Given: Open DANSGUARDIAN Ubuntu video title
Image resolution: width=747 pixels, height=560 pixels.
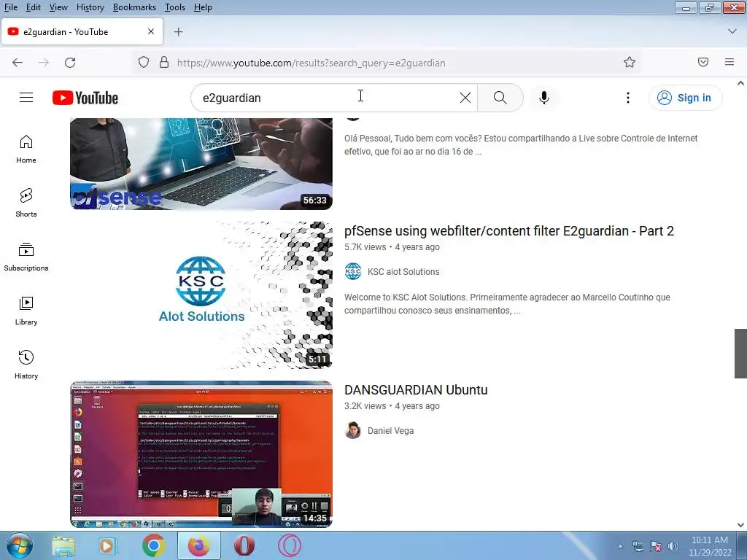Looking at the screenshot, I should coord(416,390).
